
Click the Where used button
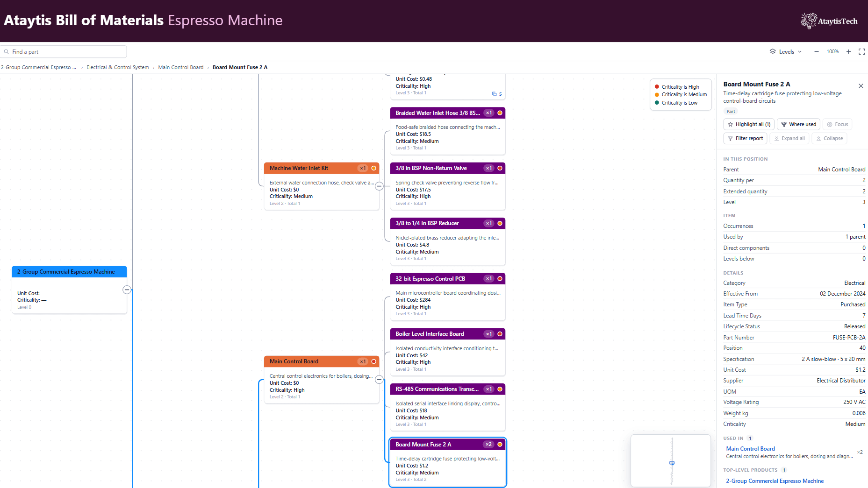pyautogui.click(x=798, y=124)
